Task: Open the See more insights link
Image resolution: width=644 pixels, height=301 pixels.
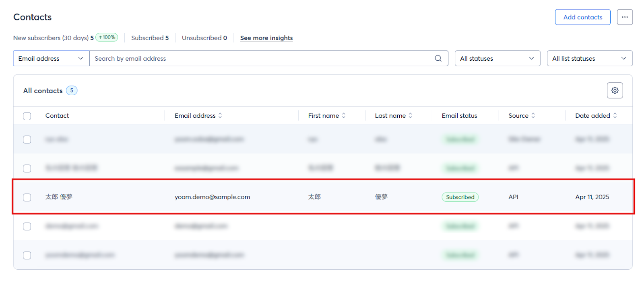Action: tap(266, 38)
